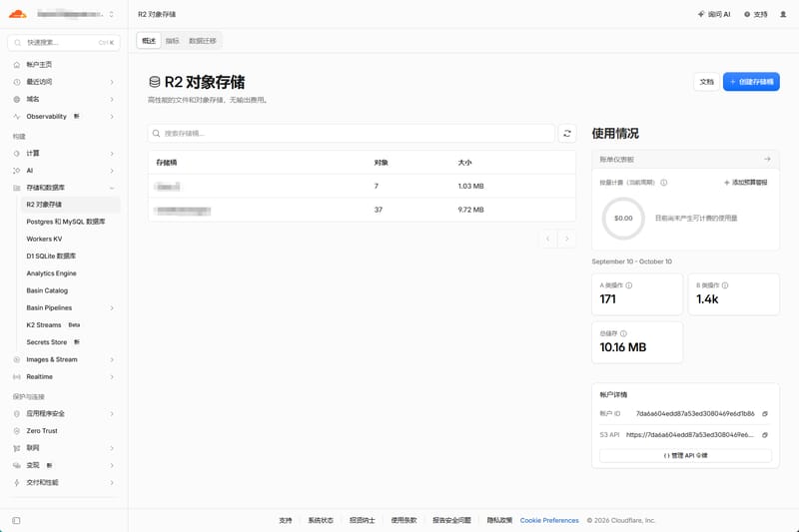799x532 pixels.
Task: Open the 隐私政策 footer link
Action: (x=499, y=520)
